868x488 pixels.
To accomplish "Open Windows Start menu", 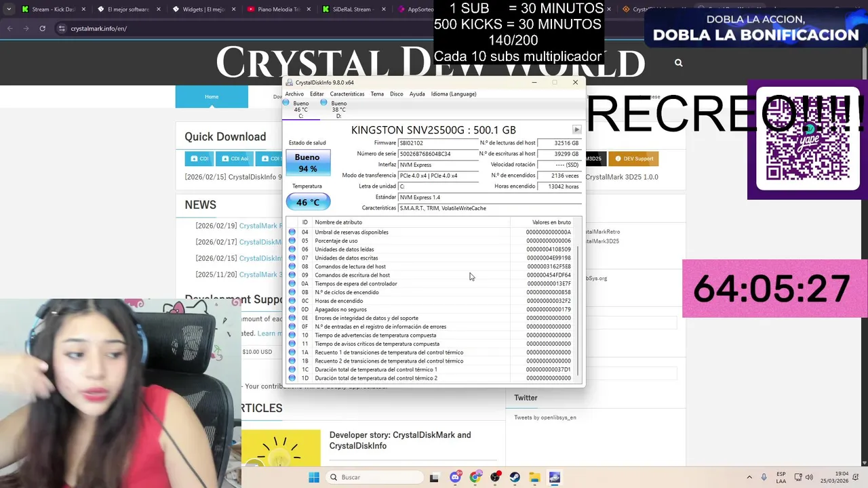I will (314, 477).
